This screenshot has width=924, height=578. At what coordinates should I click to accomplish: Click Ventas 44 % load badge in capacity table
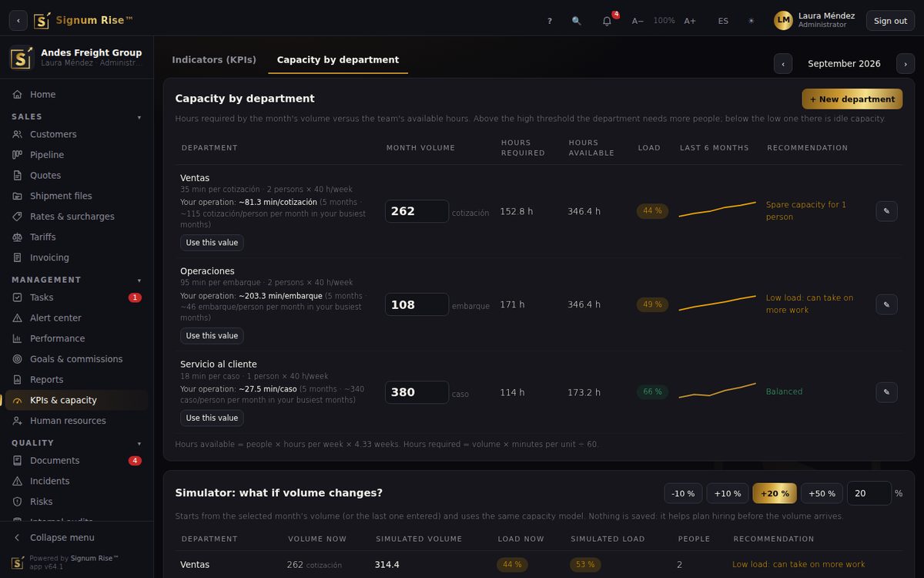[652, 211]
